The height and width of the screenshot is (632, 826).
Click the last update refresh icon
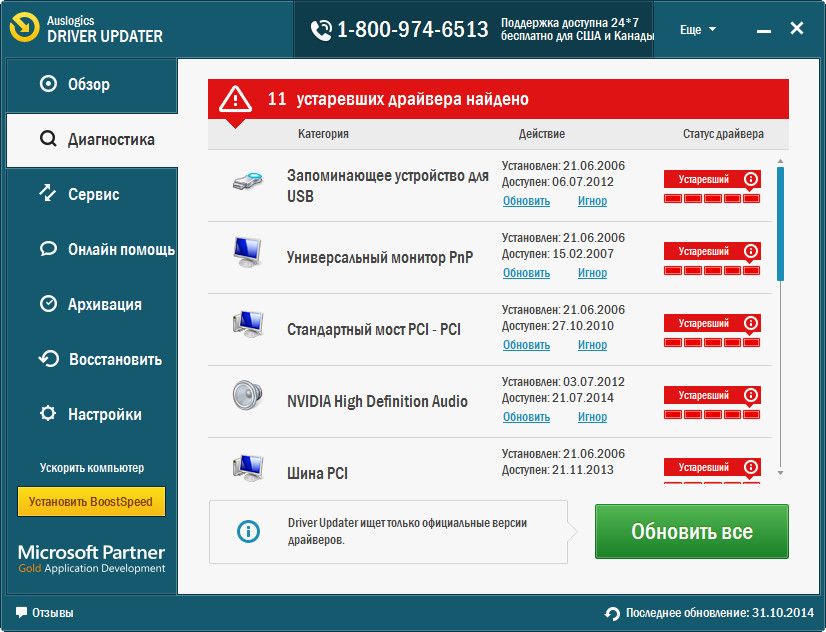(x=612, y=614)
